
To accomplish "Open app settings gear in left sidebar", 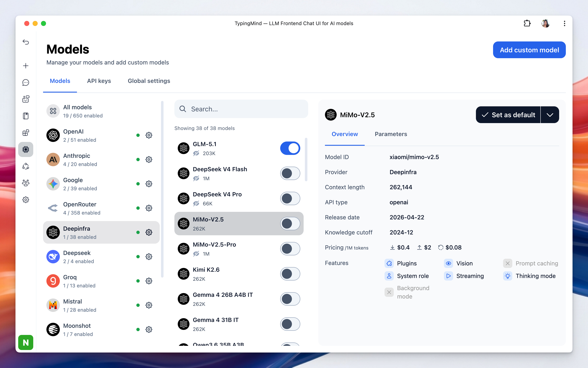I will tap(26, 200).
